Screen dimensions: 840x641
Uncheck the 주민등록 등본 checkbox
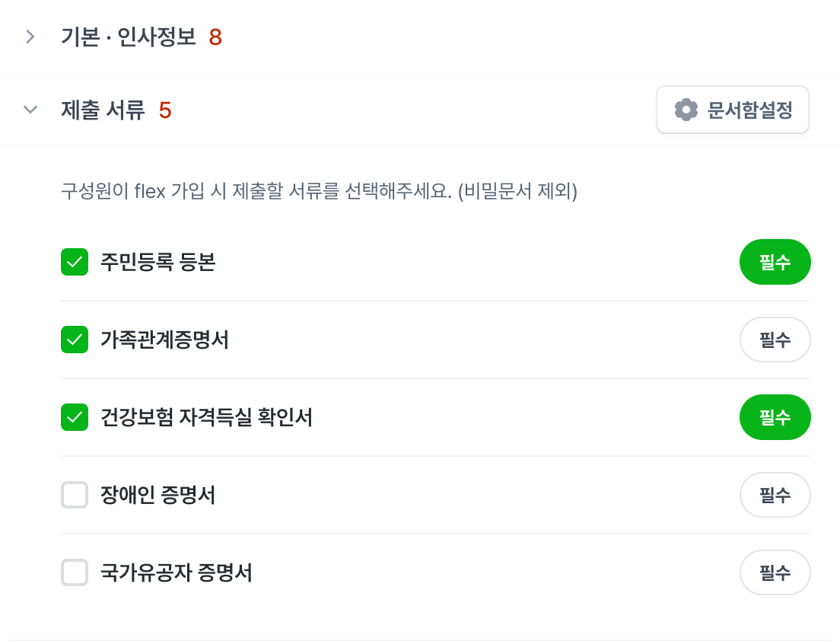[x=75, y=263]
